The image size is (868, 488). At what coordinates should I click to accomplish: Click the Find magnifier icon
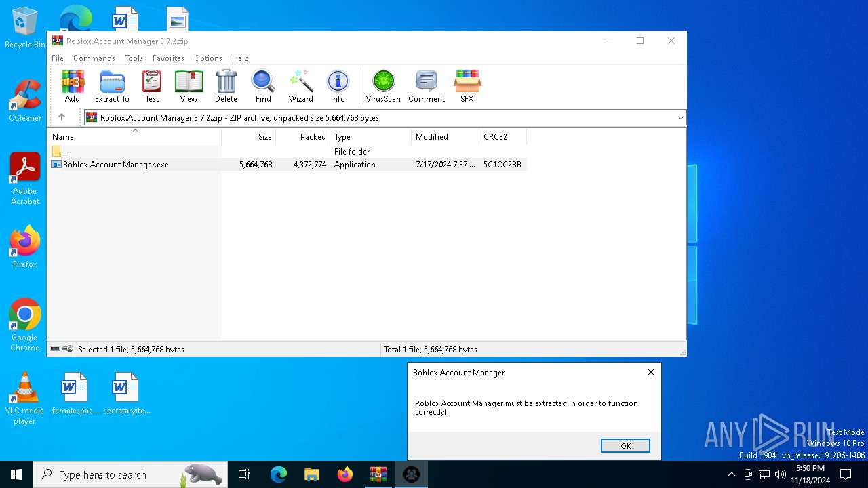tap(263, 86)
